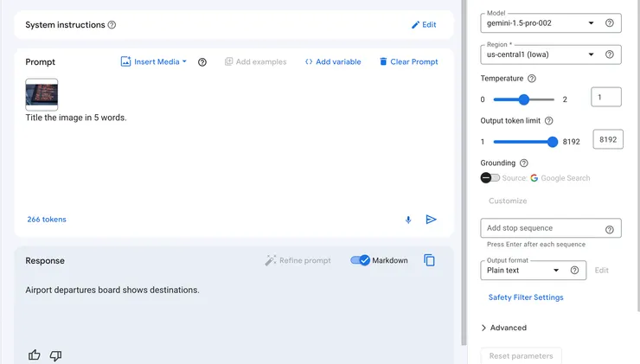Click the Region field help icon
The height and width of the screenshot is (364, 640).
(x=610, y=54)
